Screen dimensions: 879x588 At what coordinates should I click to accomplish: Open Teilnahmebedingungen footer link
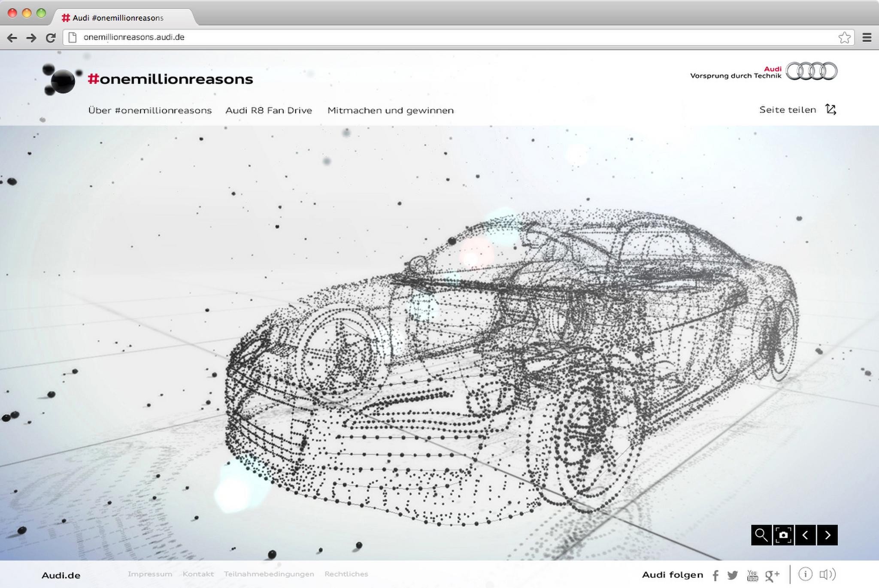click(269, 574)
